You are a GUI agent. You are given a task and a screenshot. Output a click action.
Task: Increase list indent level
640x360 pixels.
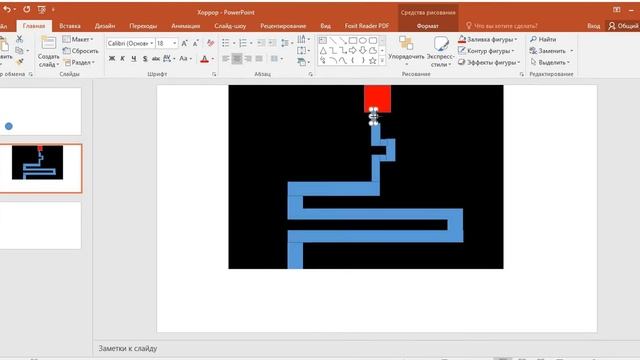272,43
